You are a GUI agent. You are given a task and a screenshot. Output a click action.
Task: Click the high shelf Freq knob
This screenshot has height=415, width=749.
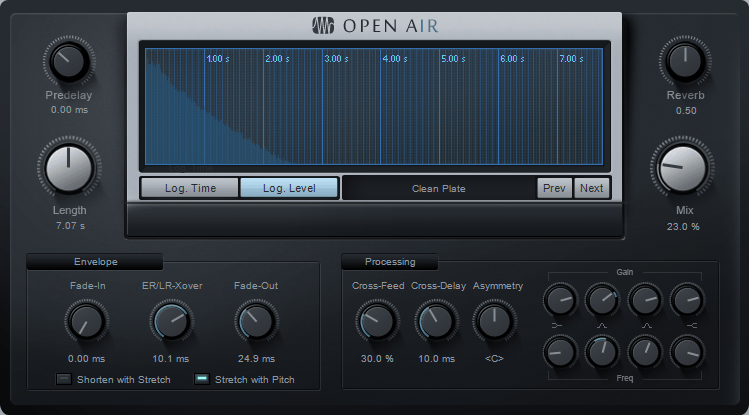pos(687,352)
